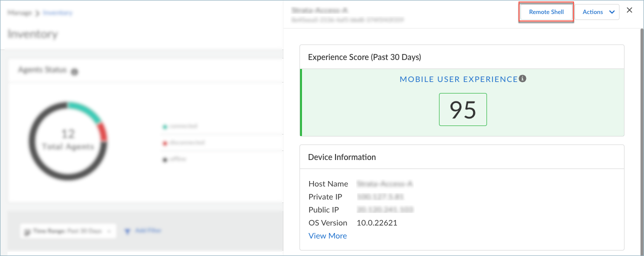Close the device details panel
The height and width of the screenshot is (256, 644).
[x=629, y=10]
